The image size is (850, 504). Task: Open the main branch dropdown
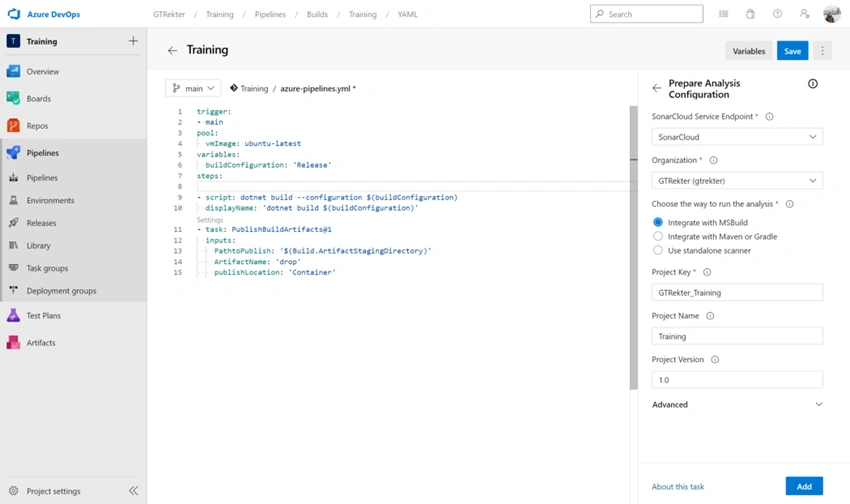[193, 88]
